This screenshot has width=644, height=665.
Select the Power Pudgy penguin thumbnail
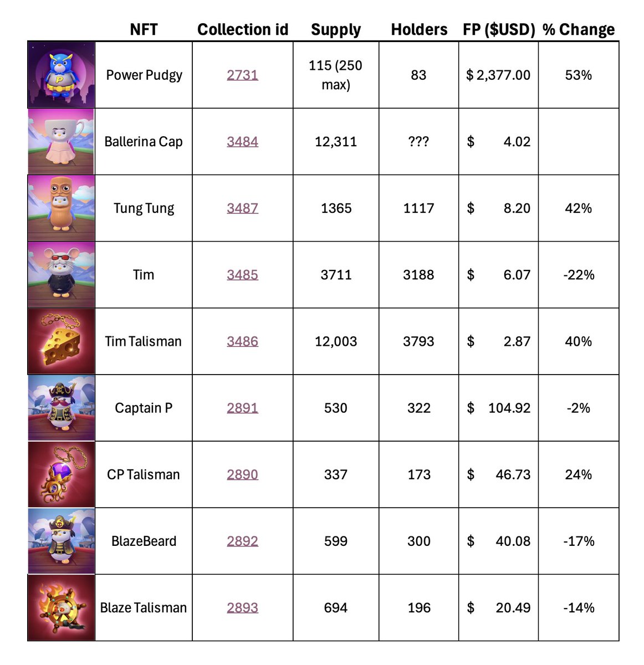tap(61, 75)
